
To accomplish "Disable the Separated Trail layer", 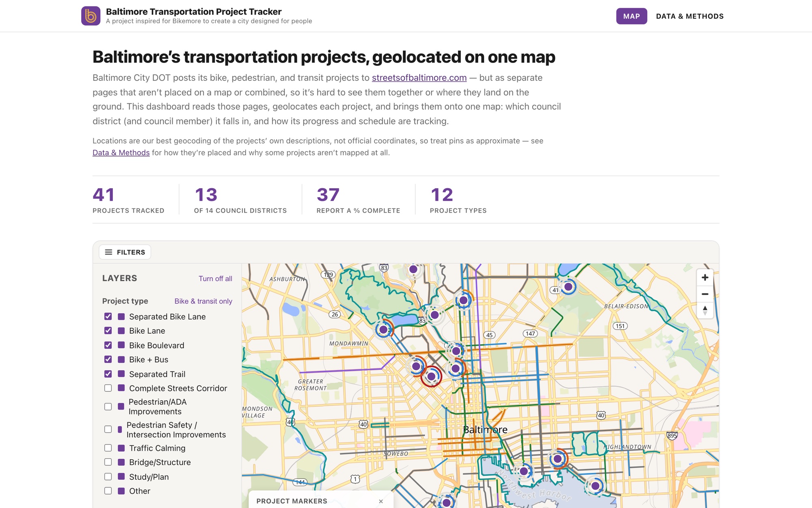I will click(108, 374).
